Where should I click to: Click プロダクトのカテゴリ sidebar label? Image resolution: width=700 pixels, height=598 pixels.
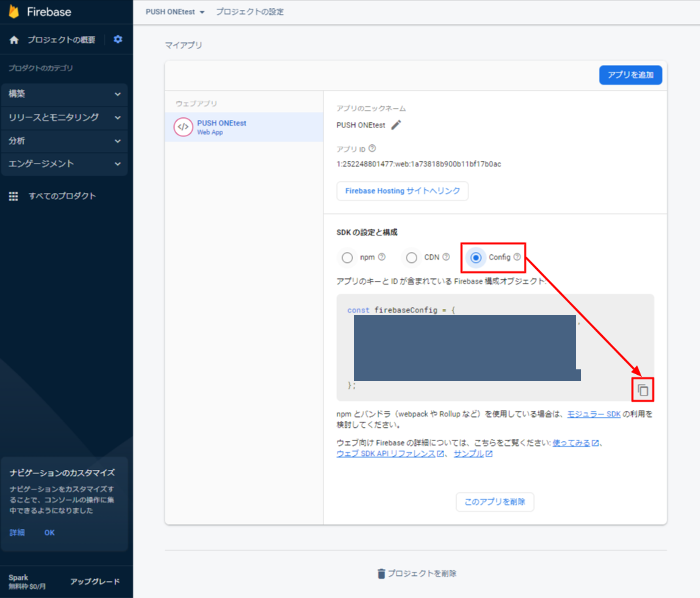pyautogui.click(x=41, y=68)
